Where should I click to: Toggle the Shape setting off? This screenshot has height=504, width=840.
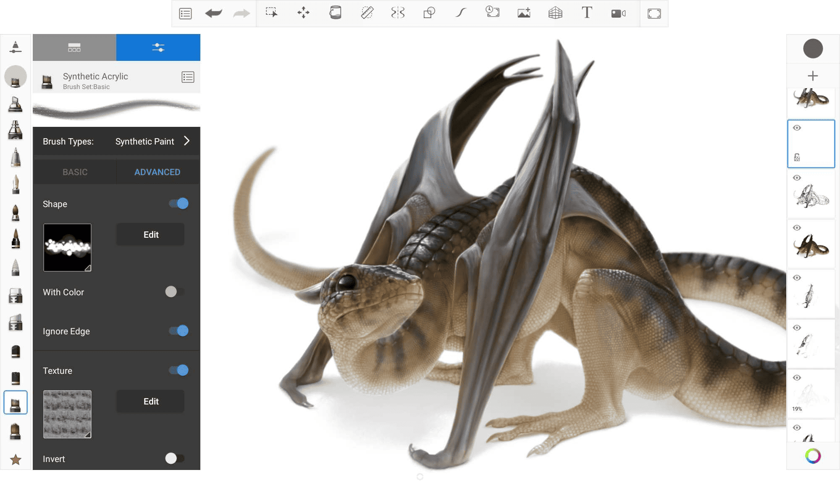(x=178, y=203)
